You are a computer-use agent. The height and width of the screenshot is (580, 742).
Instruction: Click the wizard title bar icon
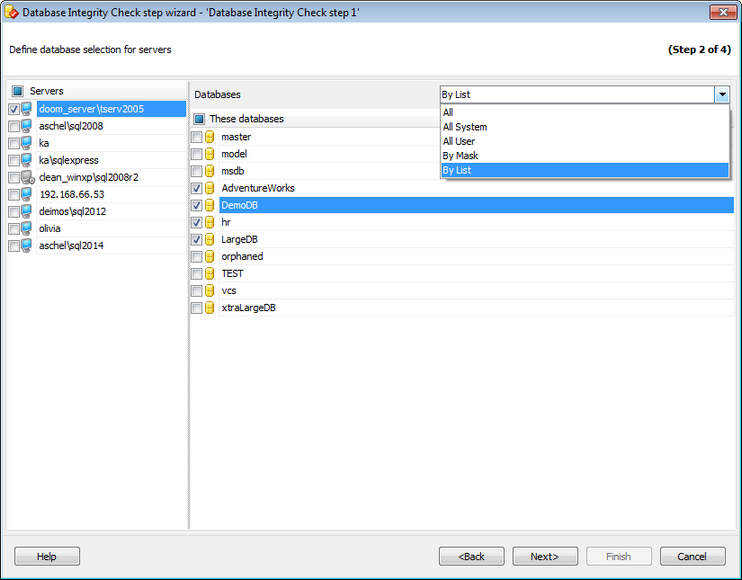(11, 12)
